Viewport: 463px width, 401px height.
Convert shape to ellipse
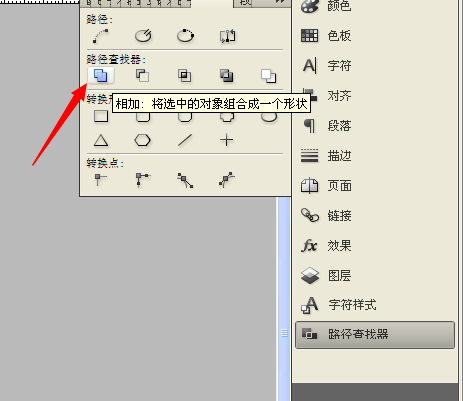pyautogui.click(x=269, y=117)
